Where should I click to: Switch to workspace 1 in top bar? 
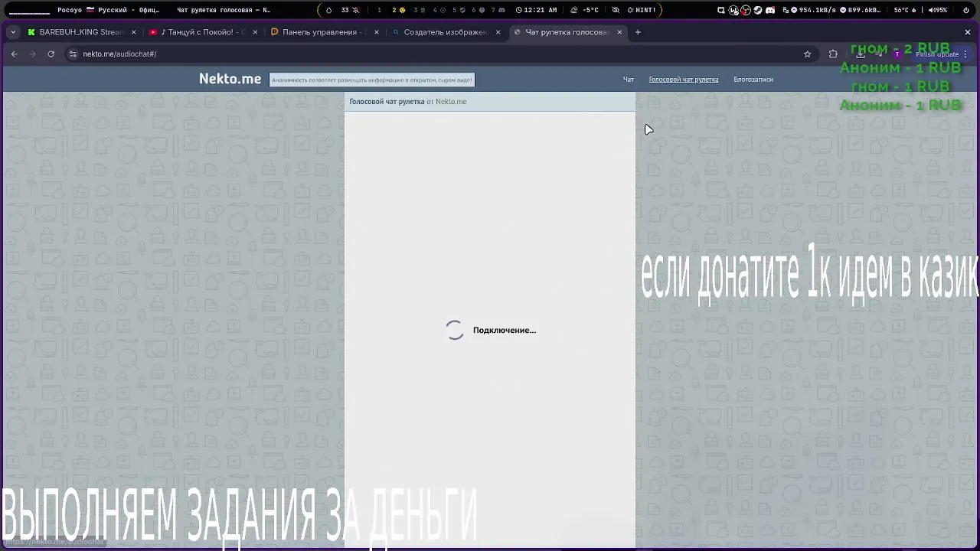click(379, 10)
